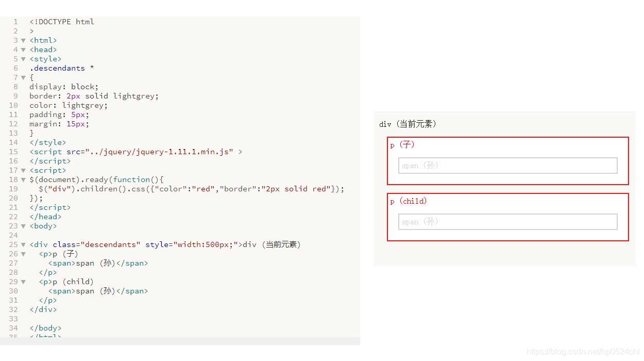The width and height of the screenshot is (644, 361).
Task: Click the <!DOCTYPE html code line
Action: coord(62,22)
